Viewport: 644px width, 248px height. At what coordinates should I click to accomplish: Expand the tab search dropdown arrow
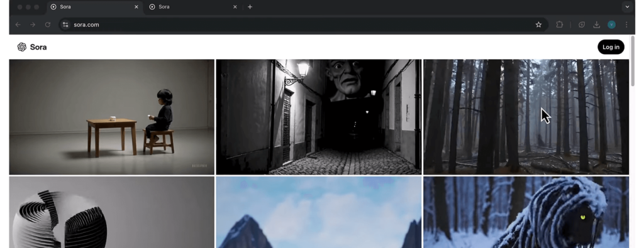(x=627, y=7)
